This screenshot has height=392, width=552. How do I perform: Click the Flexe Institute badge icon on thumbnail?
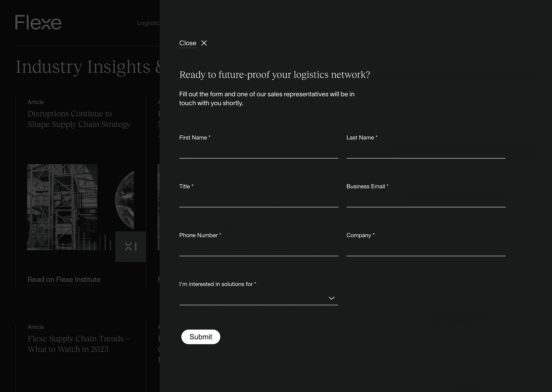(131, 247)
